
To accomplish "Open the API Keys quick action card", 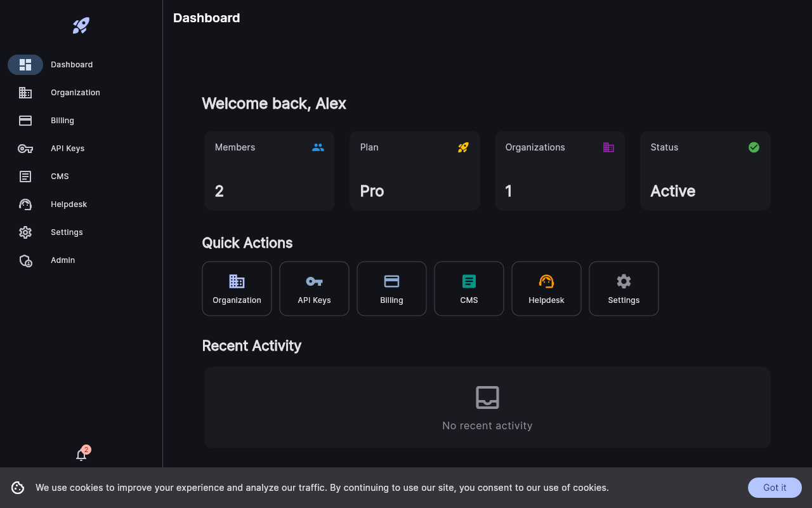I will [x=314, y=288].
